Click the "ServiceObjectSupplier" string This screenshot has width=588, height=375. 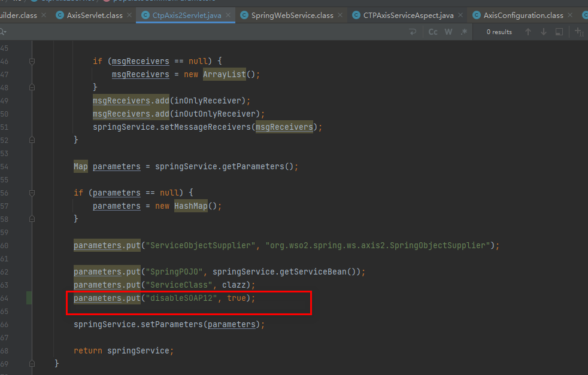[x=201, y=245]
